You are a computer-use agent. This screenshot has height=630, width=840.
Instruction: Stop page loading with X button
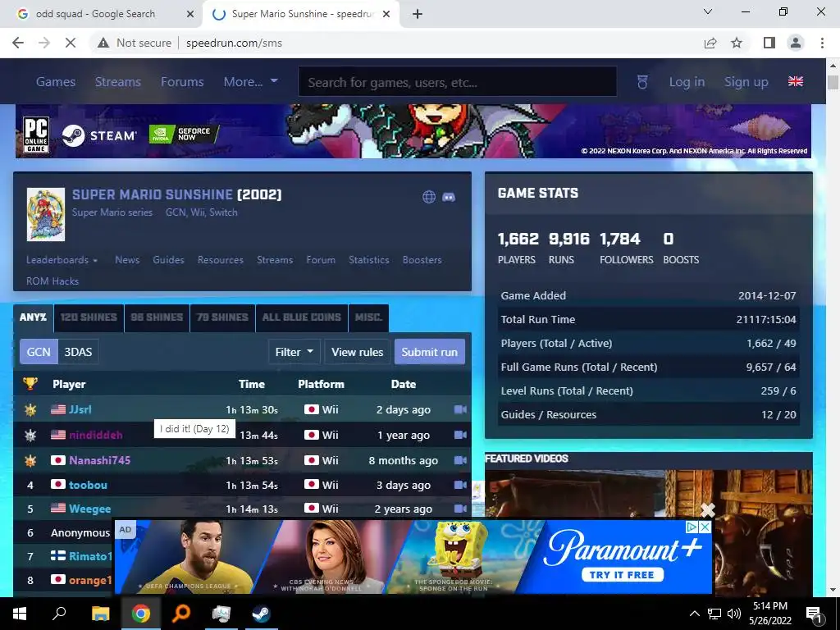point(71,43)
